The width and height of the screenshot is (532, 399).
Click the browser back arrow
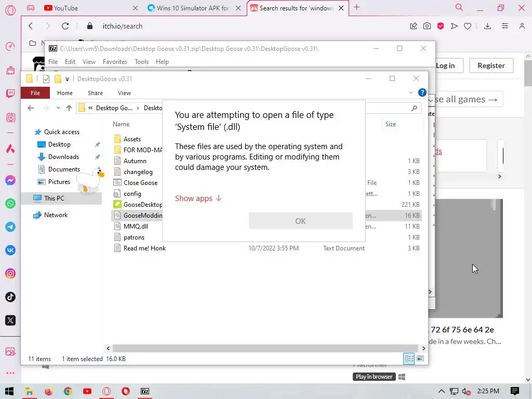click(31, 26)
